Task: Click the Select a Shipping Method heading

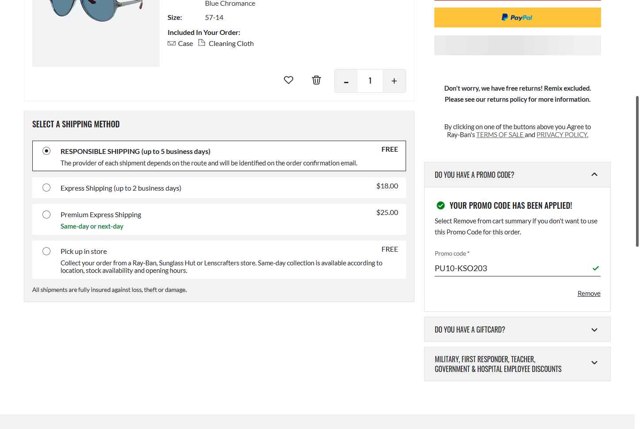Action: (76, 124)
